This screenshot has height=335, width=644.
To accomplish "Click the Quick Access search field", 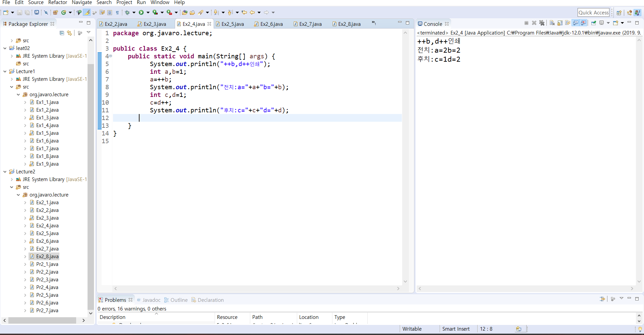I will (593, 13).
